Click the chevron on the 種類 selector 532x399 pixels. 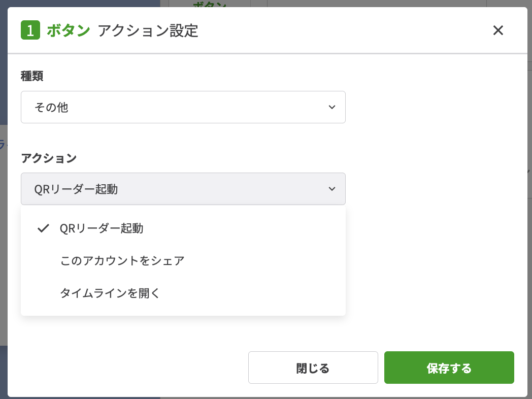[332, 107]
